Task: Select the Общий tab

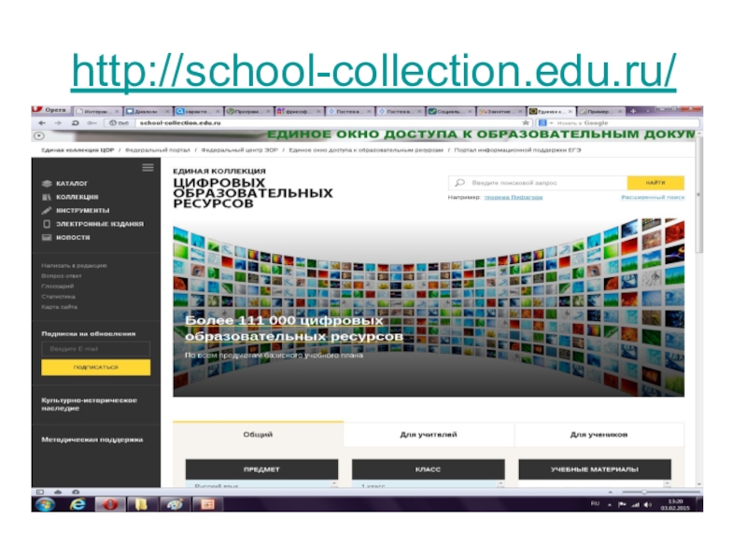Action: (258, 434)
